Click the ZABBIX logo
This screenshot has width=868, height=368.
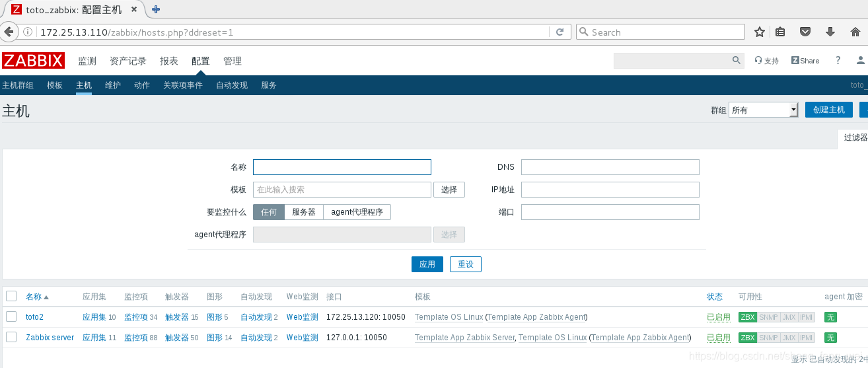click(x=33, y=61)
